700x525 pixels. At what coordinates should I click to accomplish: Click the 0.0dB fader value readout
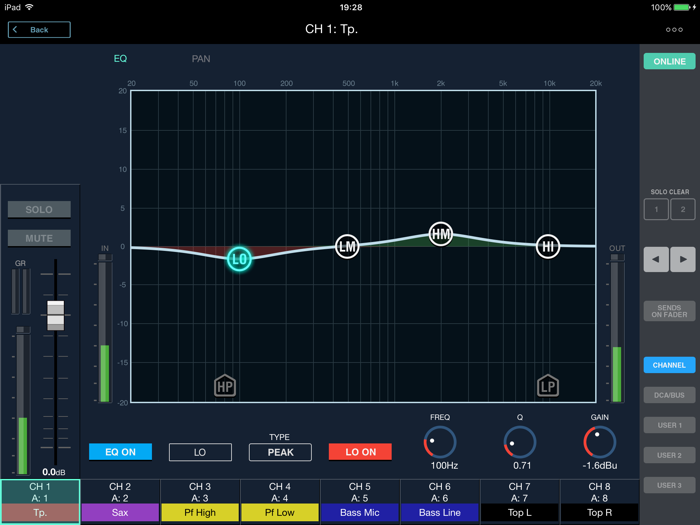pyautogui.click(x=54, y=472)
